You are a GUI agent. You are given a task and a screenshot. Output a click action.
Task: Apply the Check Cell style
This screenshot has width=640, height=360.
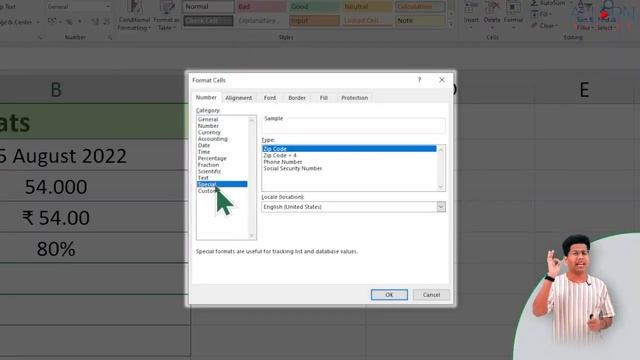coord(208,20)
